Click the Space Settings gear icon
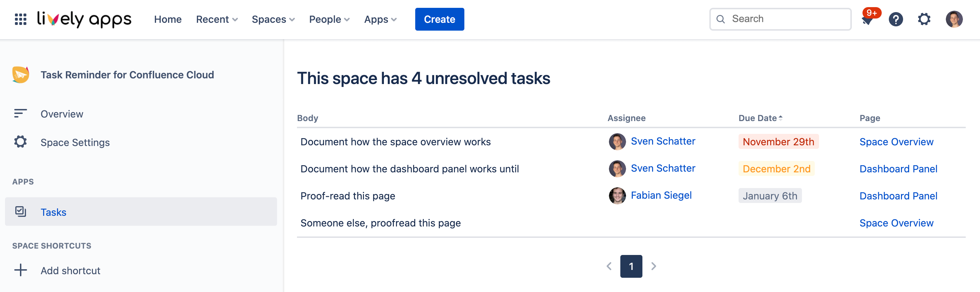Image resolution: width=980 pixels, height=292 pixels. point(21,142)
